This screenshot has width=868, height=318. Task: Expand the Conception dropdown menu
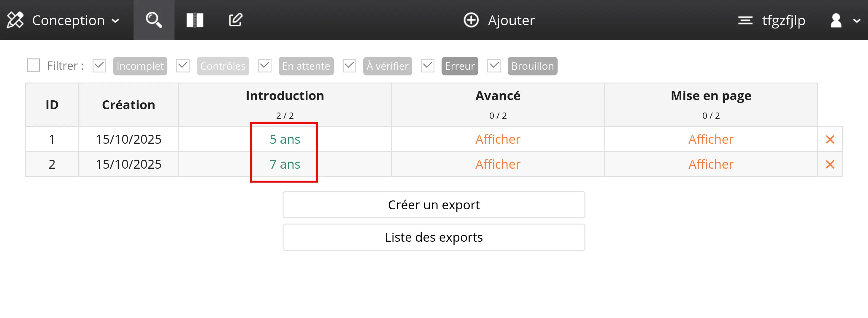pyautogui.click(x=115, y=20)
